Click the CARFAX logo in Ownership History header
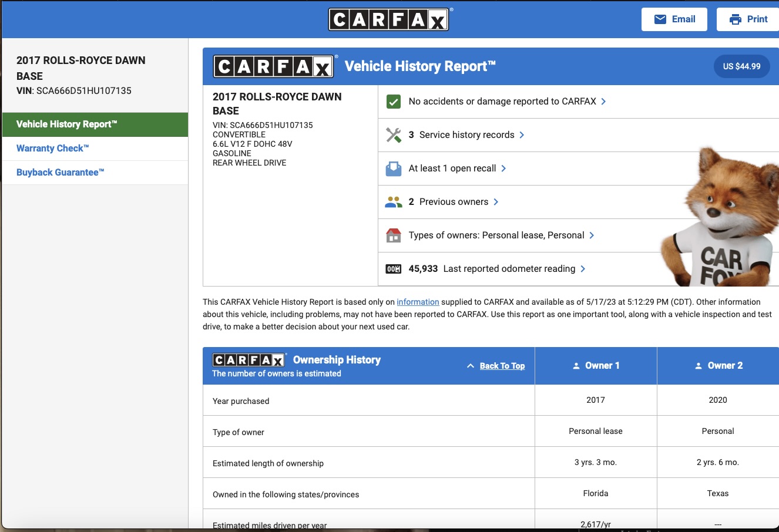The width and height of the screenshot is (779, 532). click(x=249, y=360)
